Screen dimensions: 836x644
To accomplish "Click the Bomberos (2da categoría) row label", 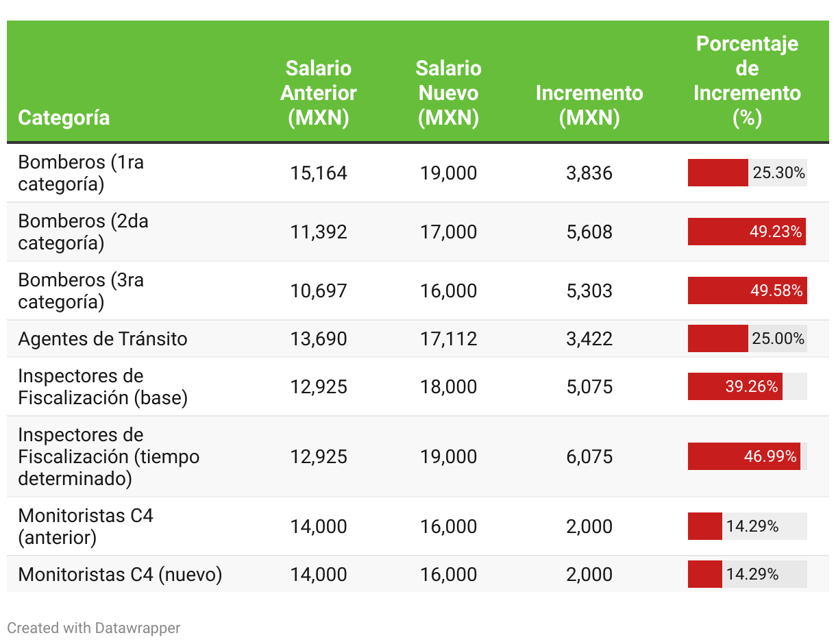I will click(83, 232).
